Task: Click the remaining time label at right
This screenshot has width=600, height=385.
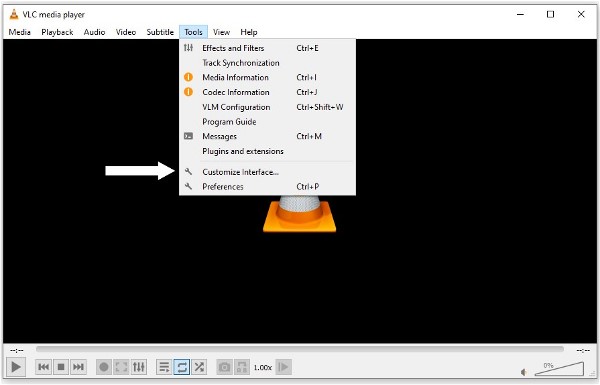Action: tap(583, 350)
